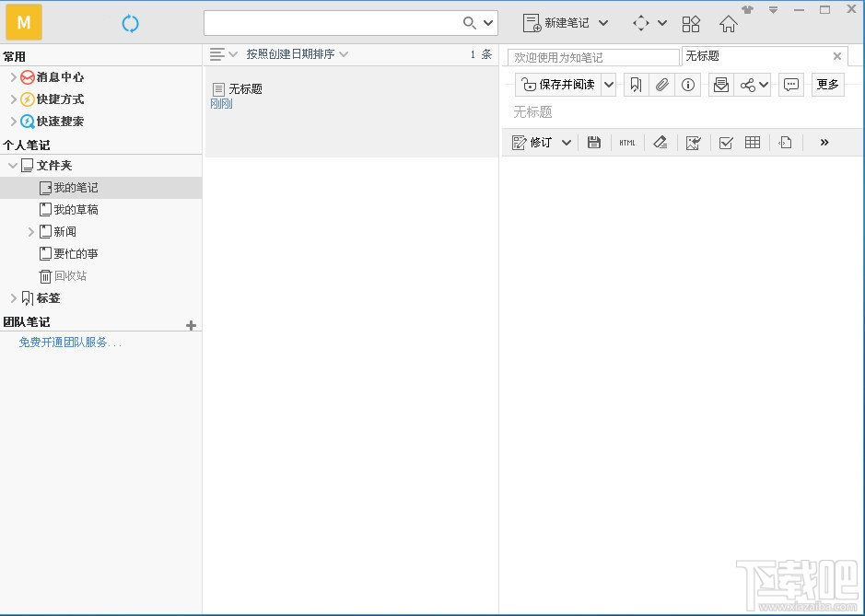Click the insert table icon
The image size is (865, 616).
pyautogui.click(x=753, y=143)
